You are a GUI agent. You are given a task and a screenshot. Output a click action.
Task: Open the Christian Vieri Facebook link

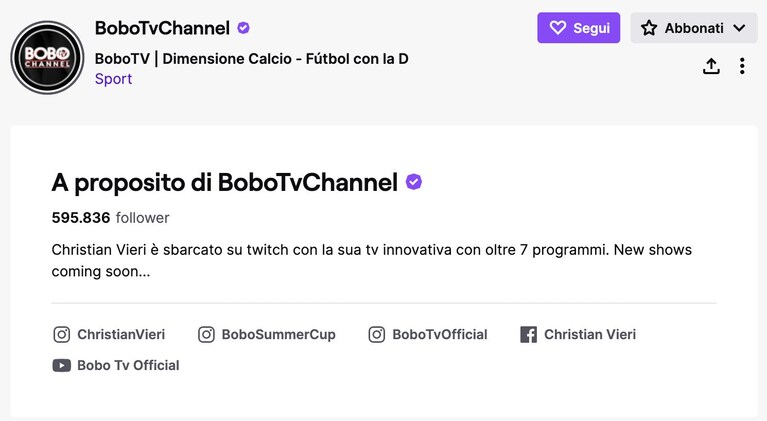tap(578, 334)
